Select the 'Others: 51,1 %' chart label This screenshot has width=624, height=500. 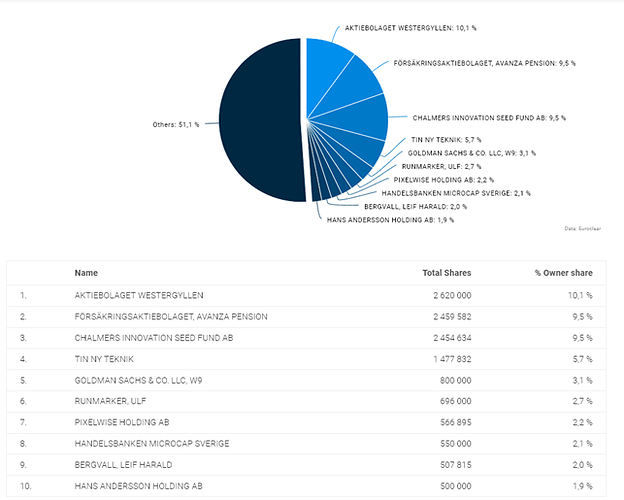176,125
